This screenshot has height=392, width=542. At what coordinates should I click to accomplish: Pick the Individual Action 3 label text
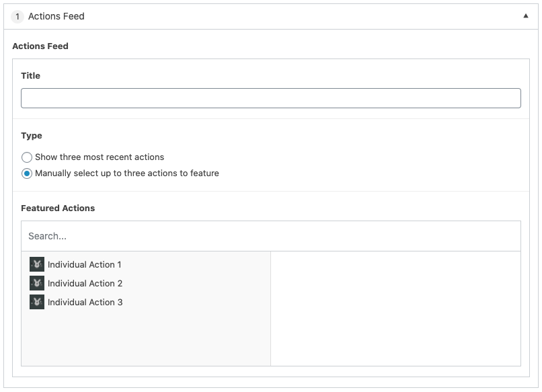pyautogui.click(x=85, y=302)
